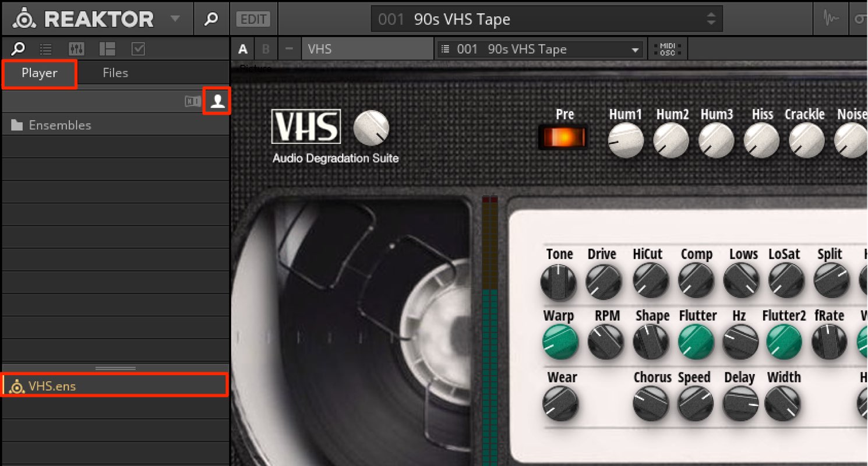Click the Width knob

click(x=782, y=404)
